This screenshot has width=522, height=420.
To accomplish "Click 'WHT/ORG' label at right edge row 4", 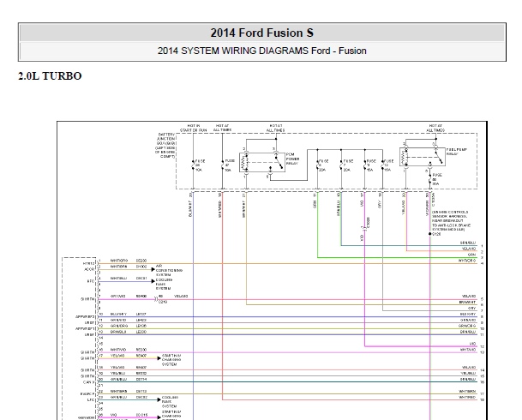I will tap(467, 261).
